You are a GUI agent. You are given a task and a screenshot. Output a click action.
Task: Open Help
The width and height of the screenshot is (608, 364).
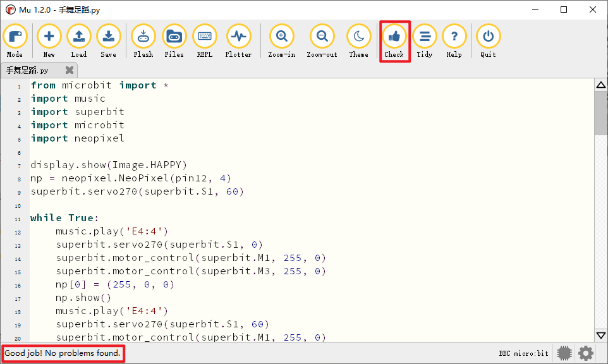coord(454,40)
